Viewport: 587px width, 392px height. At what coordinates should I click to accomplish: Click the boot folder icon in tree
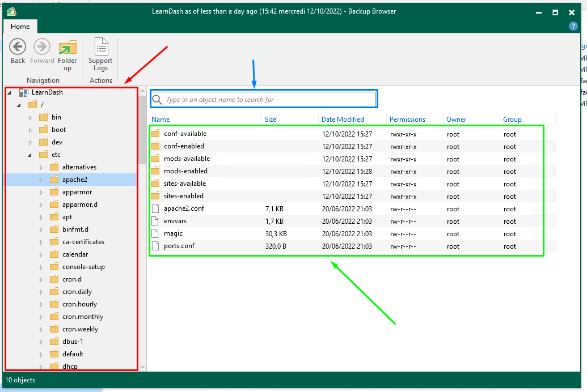pyautogui.click(x=44, y=129)
